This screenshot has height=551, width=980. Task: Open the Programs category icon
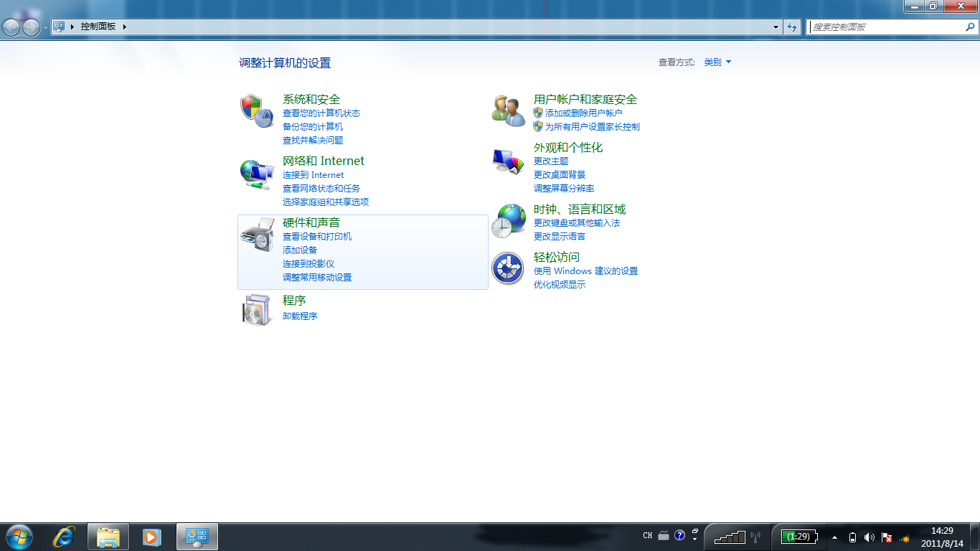click(256, 310)
